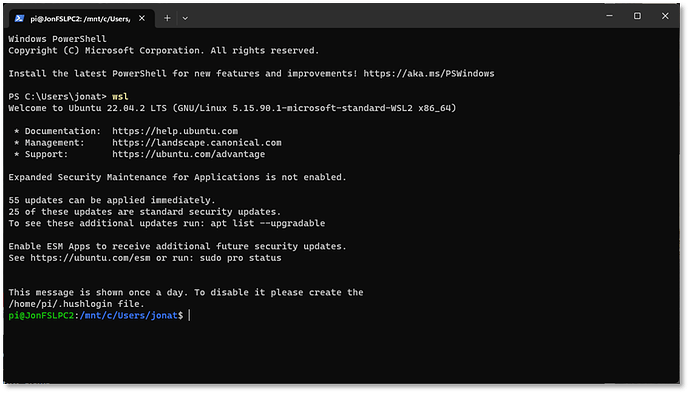Click the green 'pi@JonFSLPC2' prompt text
This screenshot has width=690, height=394.
41,316
